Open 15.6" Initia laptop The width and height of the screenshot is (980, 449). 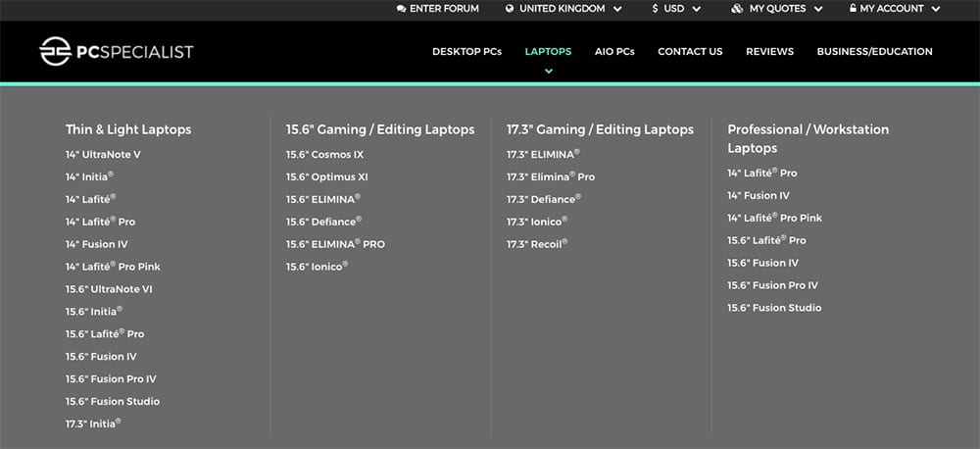tap(94, 312)
